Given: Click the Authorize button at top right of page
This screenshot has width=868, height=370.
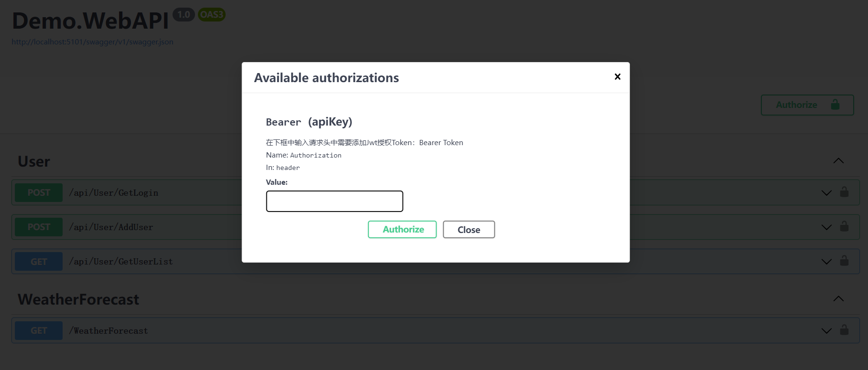Looking at the screenshot, I should coord(807,105).
